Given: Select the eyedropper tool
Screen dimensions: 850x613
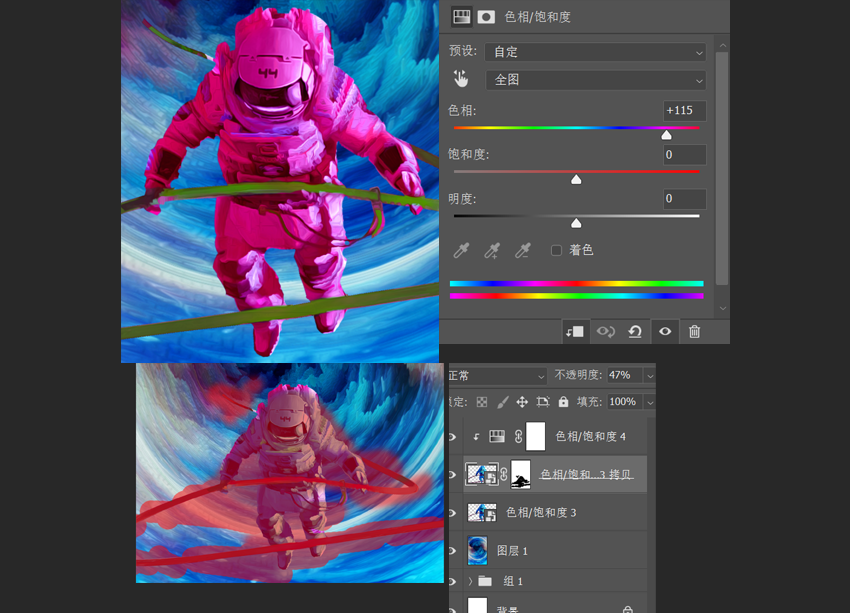Looking at the screenshot, I should [x=461, y=250].
